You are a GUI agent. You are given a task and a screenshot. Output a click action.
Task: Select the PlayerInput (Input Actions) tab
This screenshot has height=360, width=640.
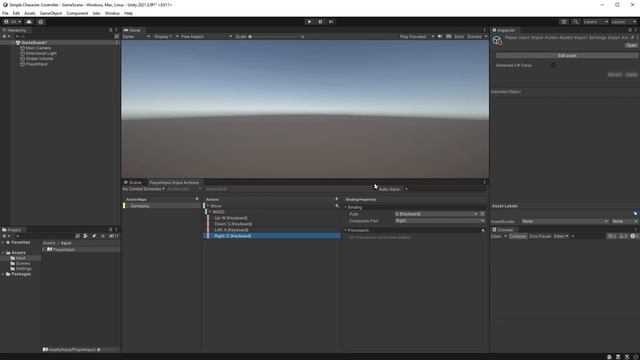click(174, 182)
